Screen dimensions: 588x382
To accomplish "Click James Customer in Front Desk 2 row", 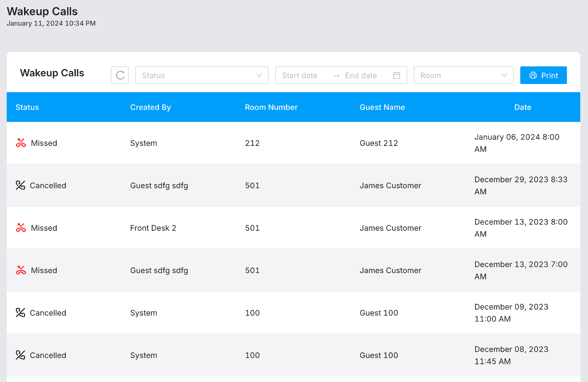I will coord(391,228).
